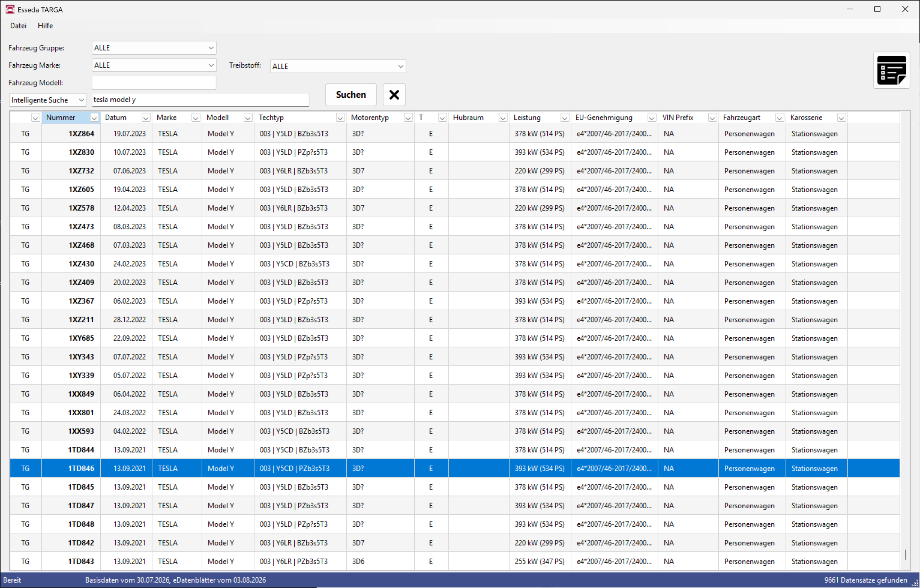
Task: Select row number 1XY339
Action: [x=455, y=375]
